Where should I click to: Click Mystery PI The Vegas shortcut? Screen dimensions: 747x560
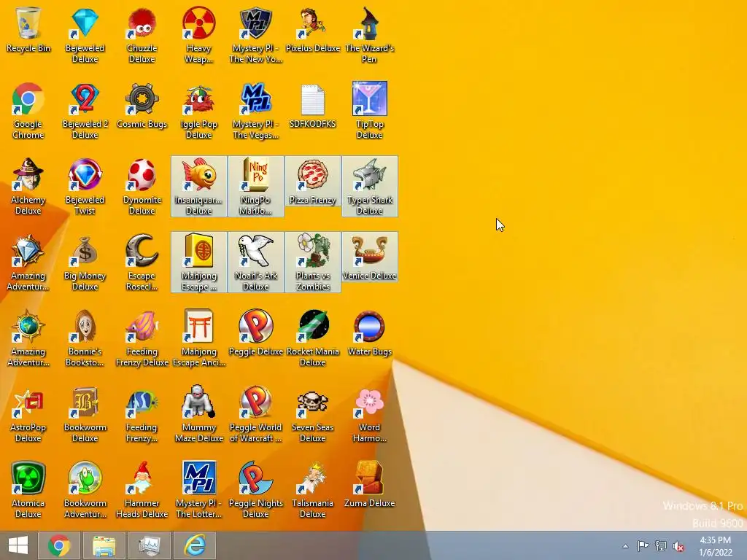[256, 111]
